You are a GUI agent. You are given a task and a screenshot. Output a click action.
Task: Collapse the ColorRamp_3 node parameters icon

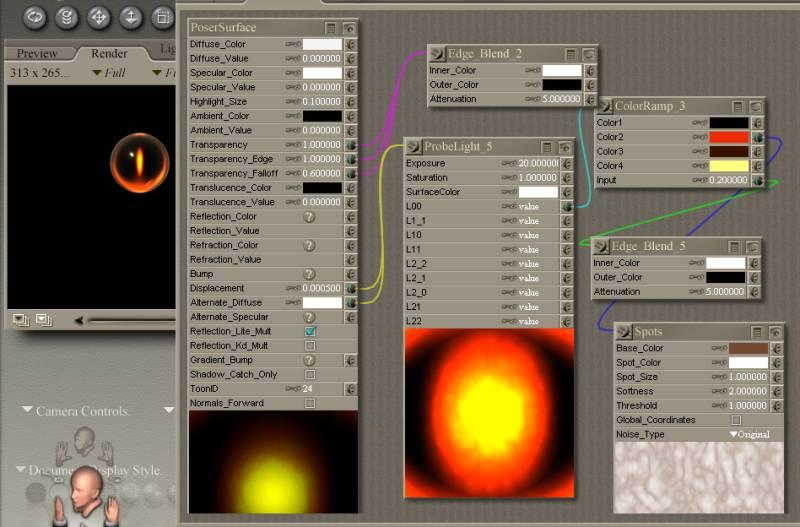click(x=737, y=106)
